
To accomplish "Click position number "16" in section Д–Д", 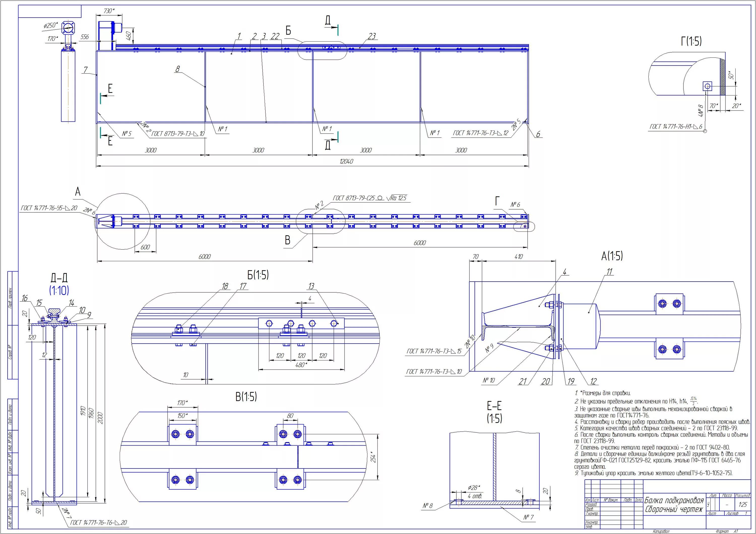I will tap(25, 298).
